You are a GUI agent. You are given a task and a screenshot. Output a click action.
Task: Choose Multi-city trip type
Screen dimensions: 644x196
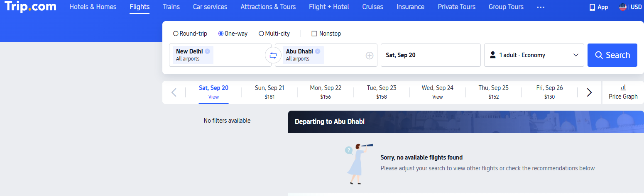pos(261,34)
